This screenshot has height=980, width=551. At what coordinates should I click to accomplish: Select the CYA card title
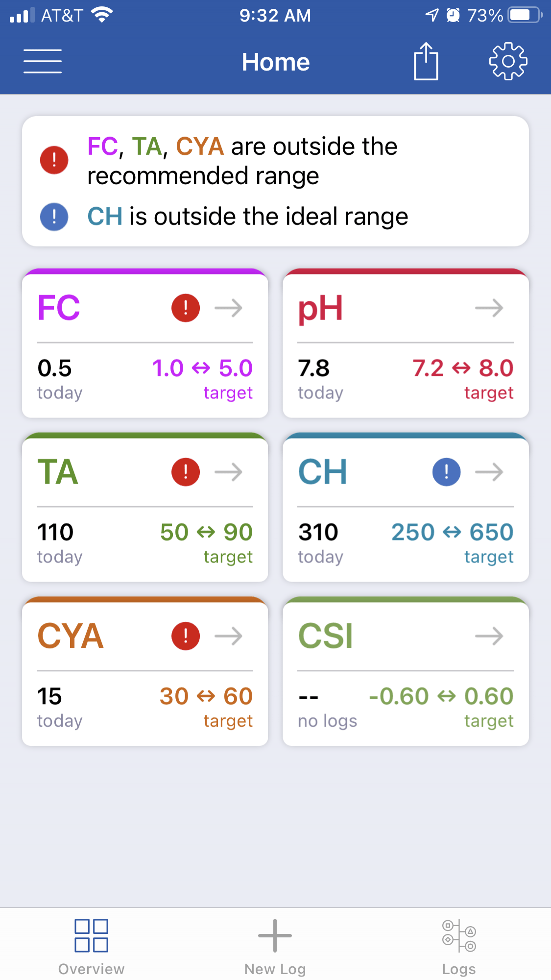point(71,637)
